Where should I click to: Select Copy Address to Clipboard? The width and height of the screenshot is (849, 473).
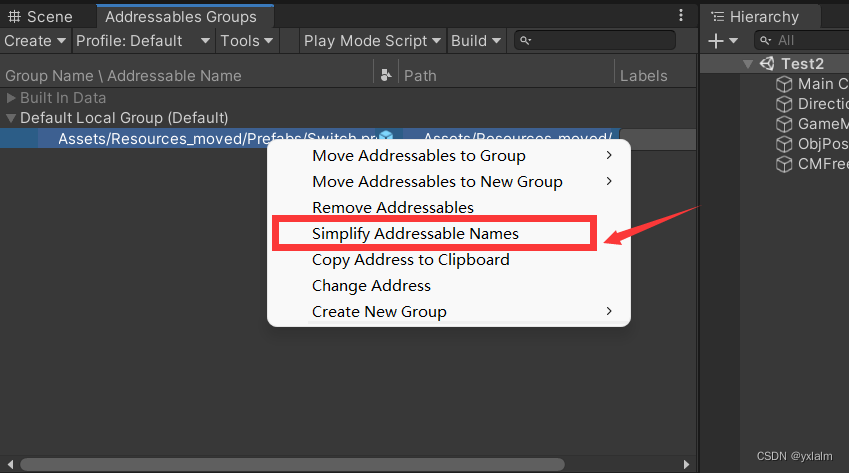pos(410,259)
